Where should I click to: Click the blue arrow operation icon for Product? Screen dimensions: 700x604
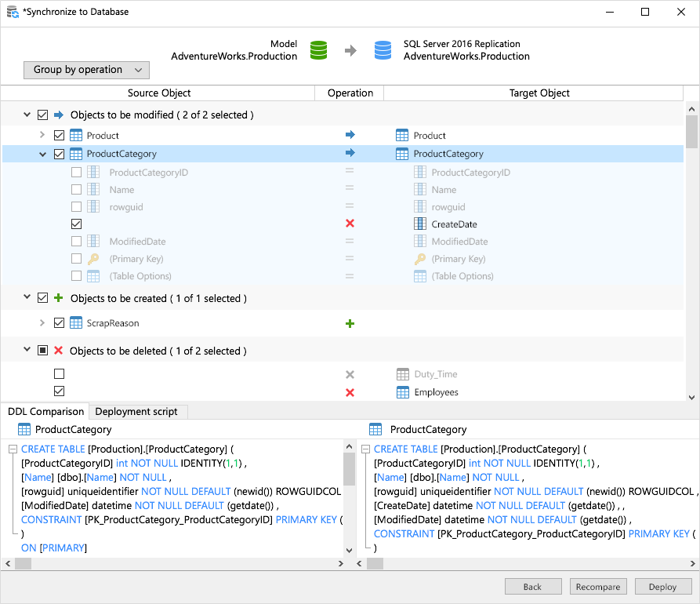[x=350, y=135]
